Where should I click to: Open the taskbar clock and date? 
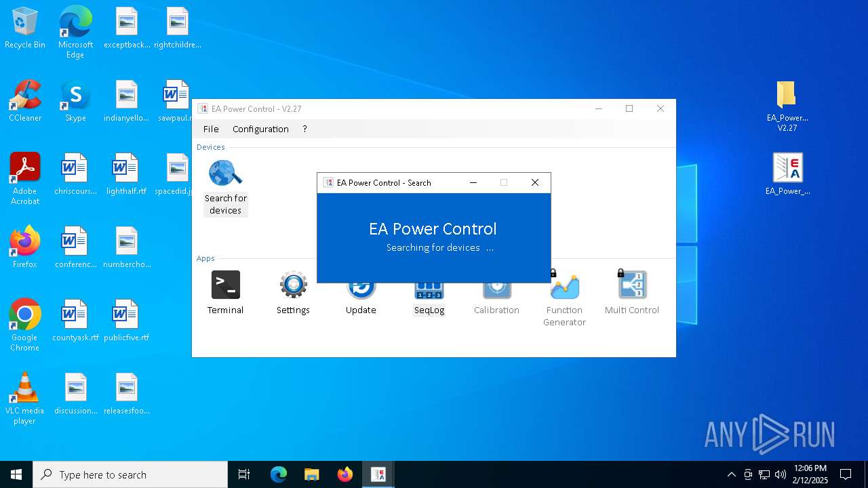coord(810,474)
